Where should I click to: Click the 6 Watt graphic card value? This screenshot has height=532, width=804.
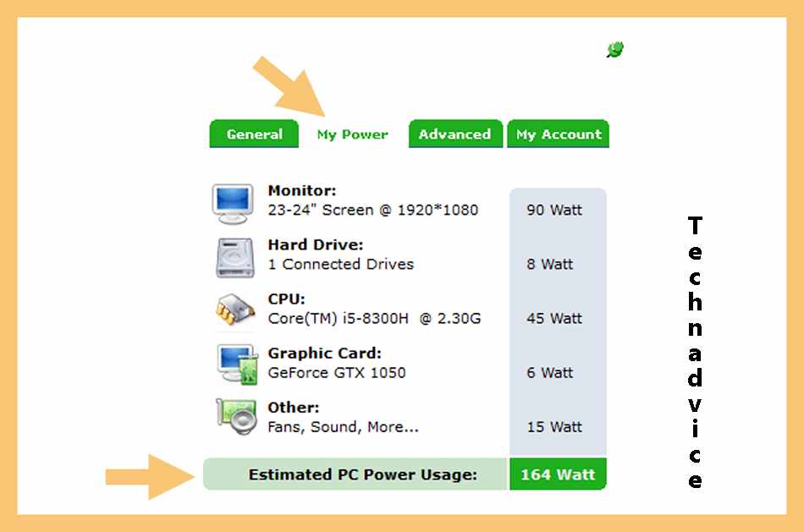click(549, 373)
